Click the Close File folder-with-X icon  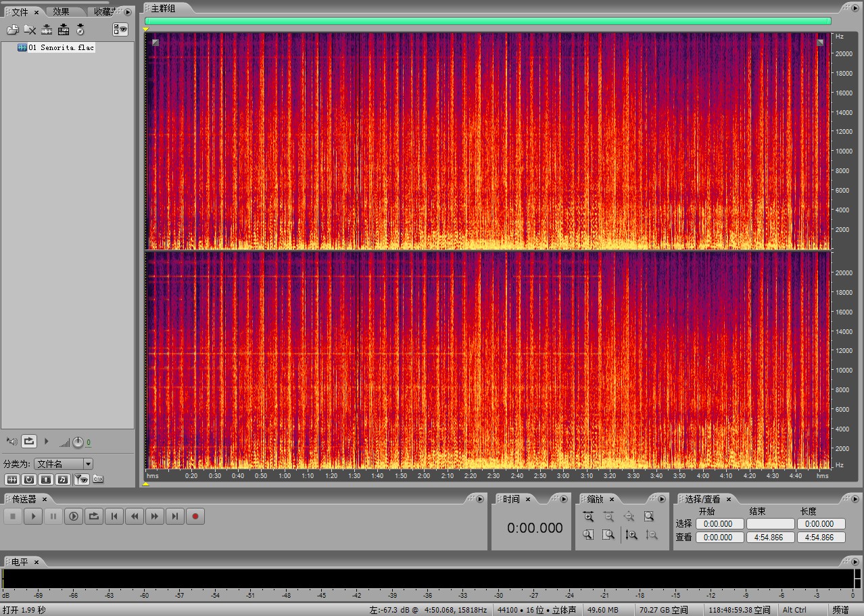click(30, 30)
